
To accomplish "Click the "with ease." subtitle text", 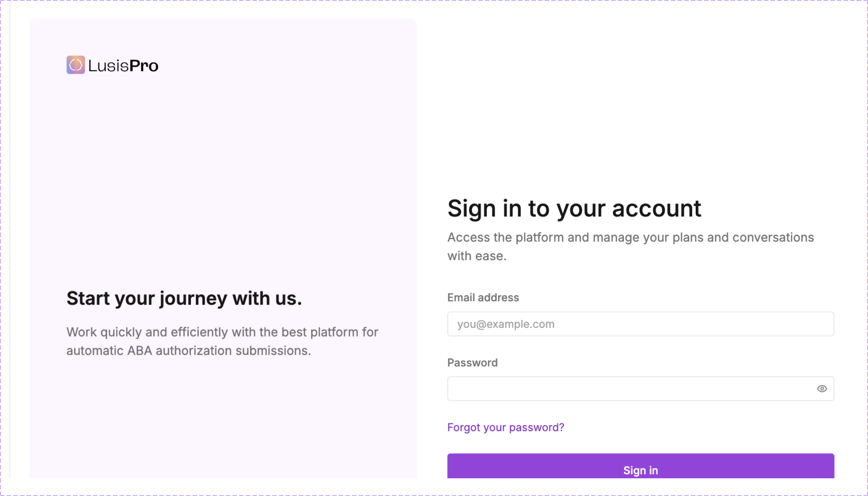I will click(477, 256).
